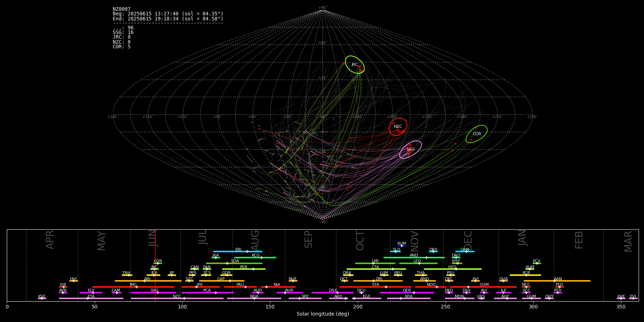Click the XCB yellow shower bar
The height and width of the screenshot is (322, 644).
(x=525, y=275)
